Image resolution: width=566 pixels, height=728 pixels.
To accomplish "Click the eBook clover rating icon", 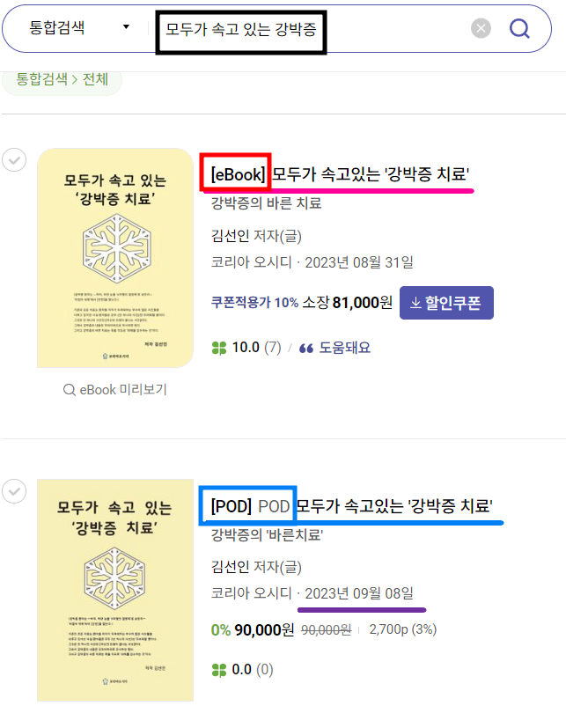I will pyautogui.click(x=219, y=348).
